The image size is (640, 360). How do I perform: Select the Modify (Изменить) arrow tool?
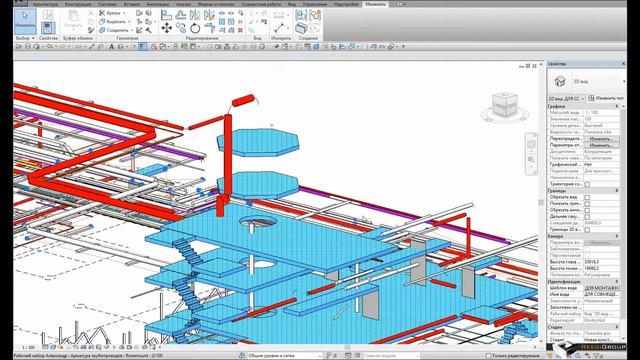[x=25, y=21]
